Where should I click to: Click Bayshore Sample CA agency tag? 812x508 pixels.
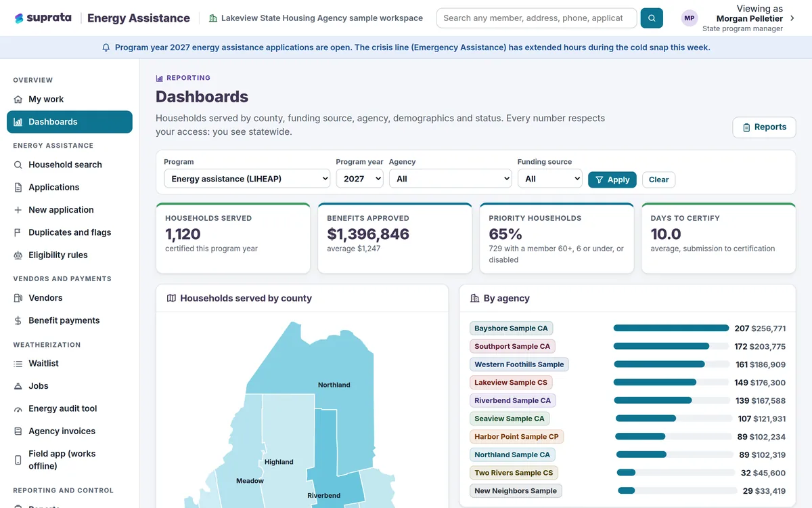511,329
